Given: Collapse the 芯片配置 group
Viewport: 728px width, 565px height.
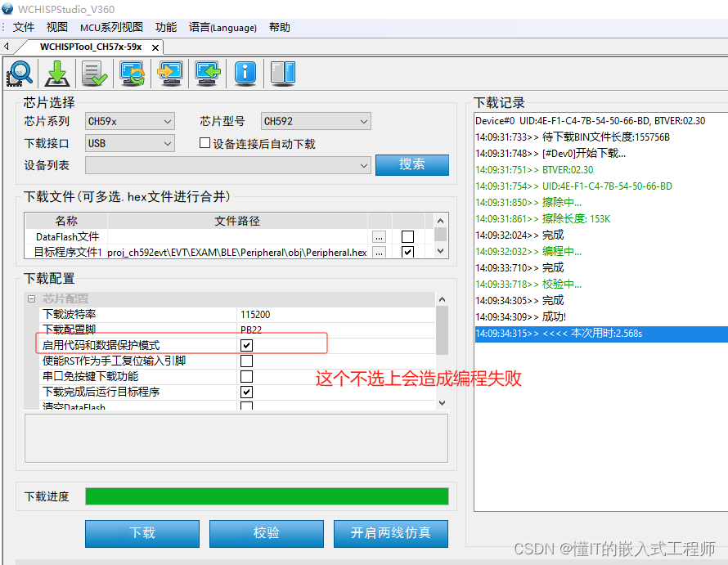Looking at the screenshot, I should click(x=32, y=298).
